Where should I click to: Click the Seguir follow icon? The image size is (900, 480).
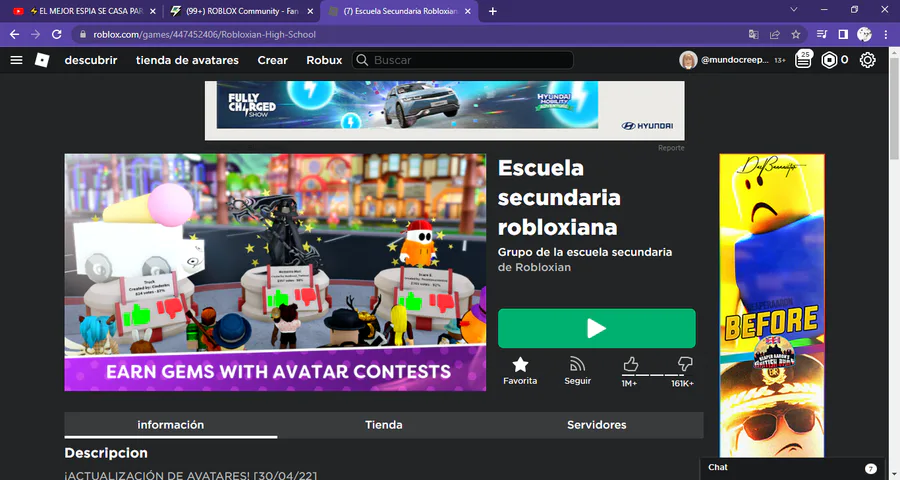[x=577, y=364]
